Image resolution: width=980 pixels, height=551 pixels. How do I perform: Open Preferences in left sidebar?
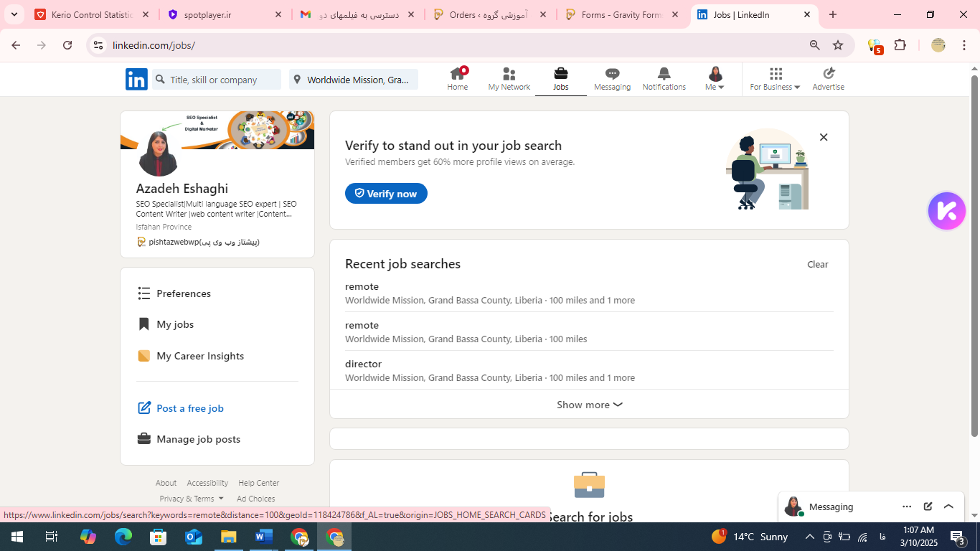183,293
